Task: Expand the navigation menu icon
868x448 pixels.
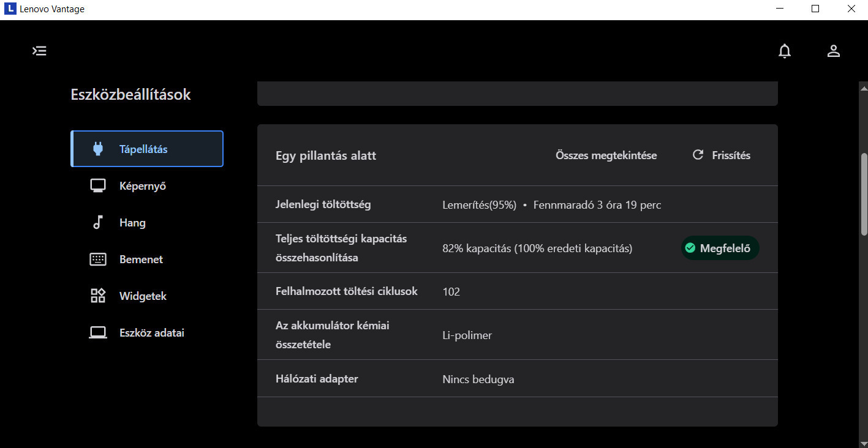Action: tap(39, 51)
